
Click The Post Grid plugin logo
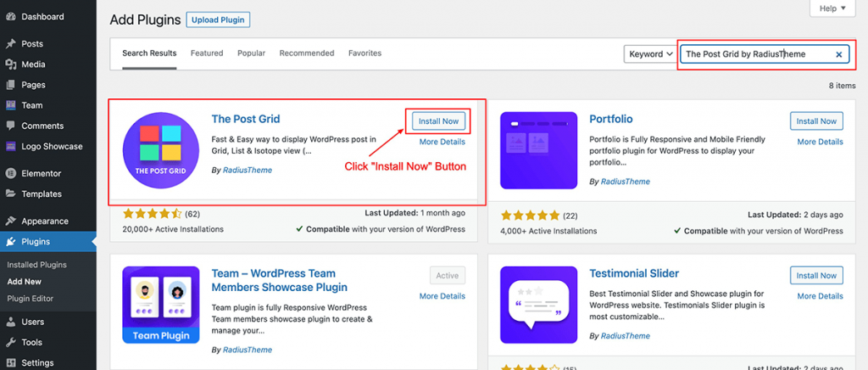pyautogui.click(x=162, y=151)
